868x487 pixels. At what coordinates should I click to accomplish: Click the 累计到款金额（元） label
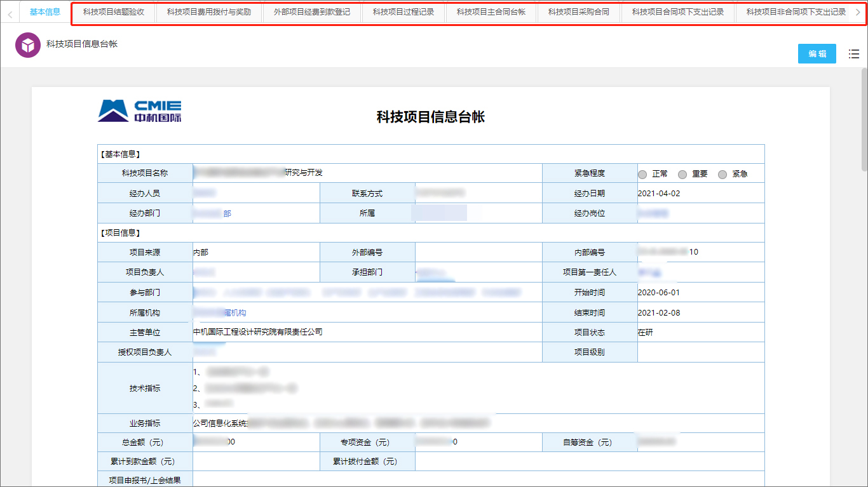(145, 462)
